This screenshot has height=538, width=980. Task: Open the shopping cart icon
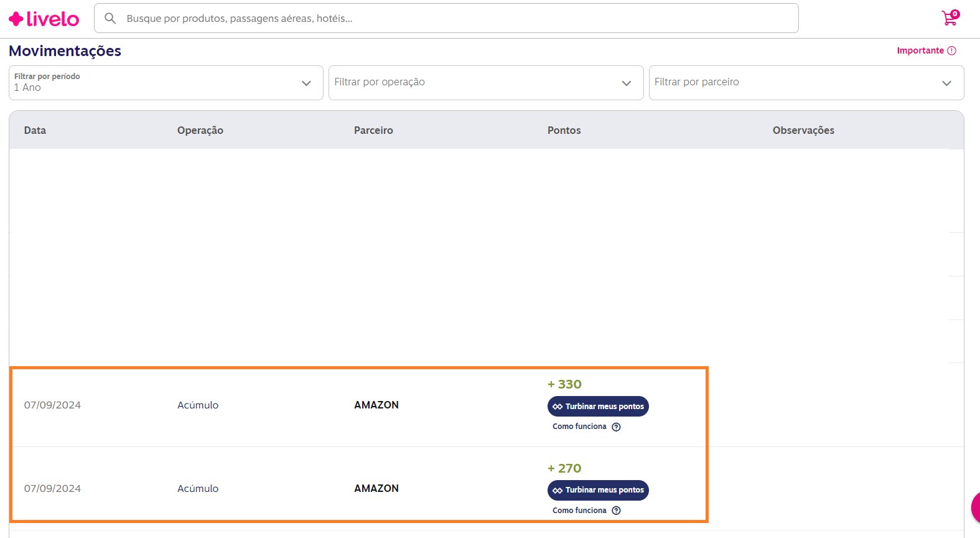[x=950, y=17]
